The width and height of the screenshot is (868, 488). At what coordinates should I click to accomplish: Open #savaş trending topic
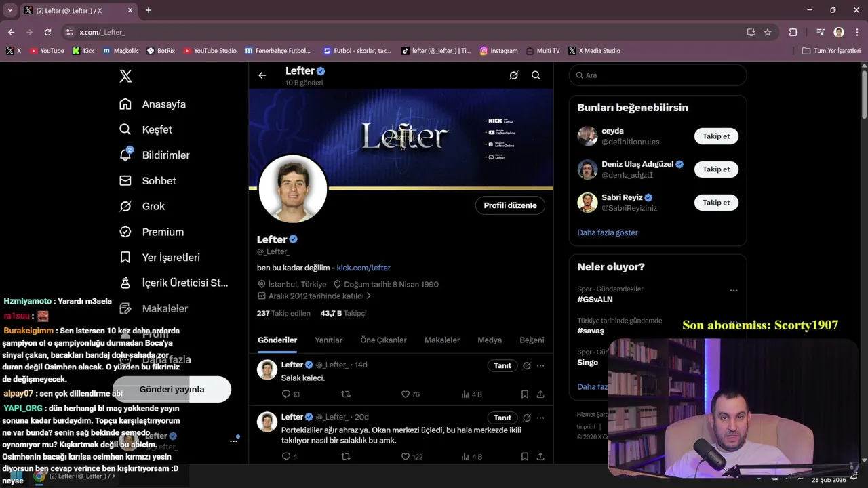pos(590,331)
